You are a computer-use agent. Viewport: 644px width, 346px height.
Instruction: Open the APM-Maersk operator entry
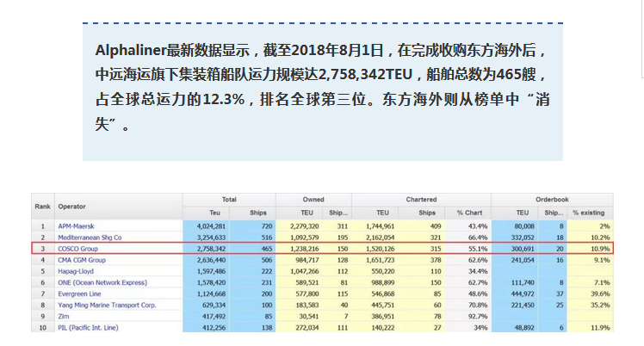pos(76,226)
